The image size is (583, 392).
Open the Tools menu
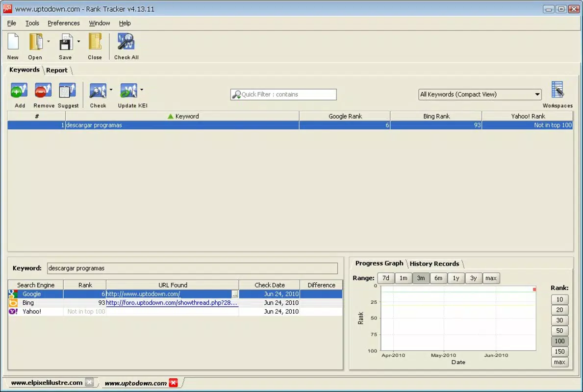click(32, 23)
